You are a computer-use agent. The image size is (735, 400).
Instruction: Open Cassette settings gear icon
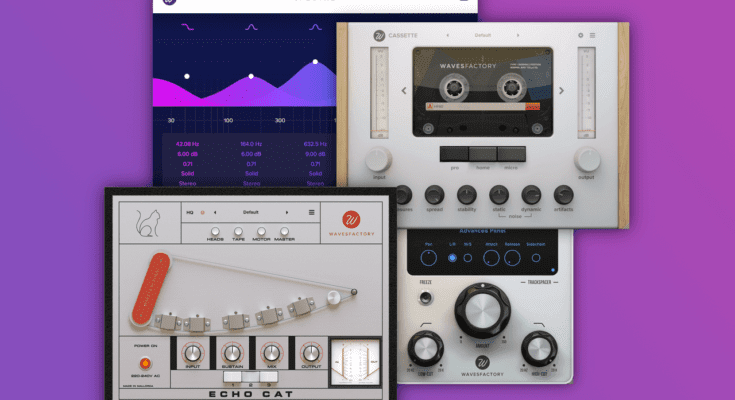tap(580, 35)
